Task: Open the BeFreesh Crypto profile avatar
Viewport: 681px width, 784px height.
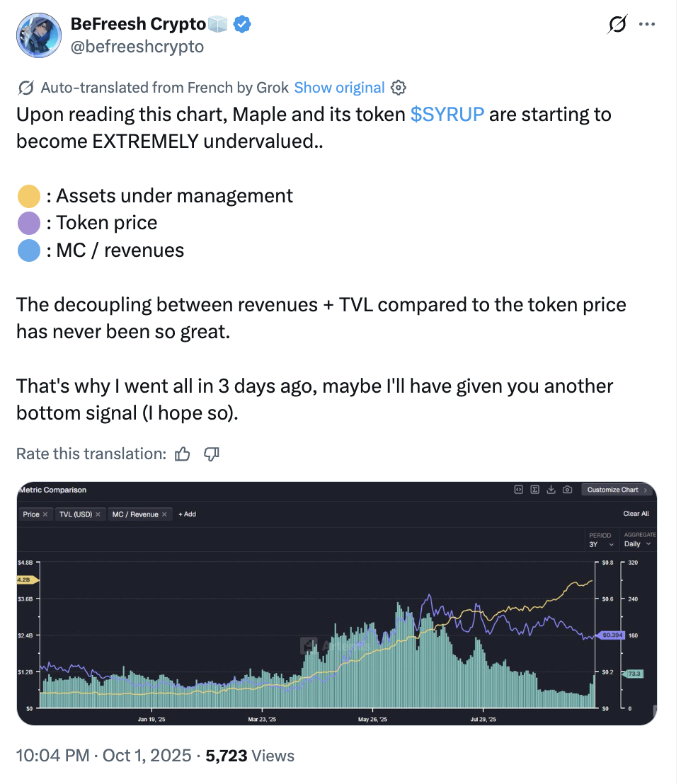Action: (38, 35)
